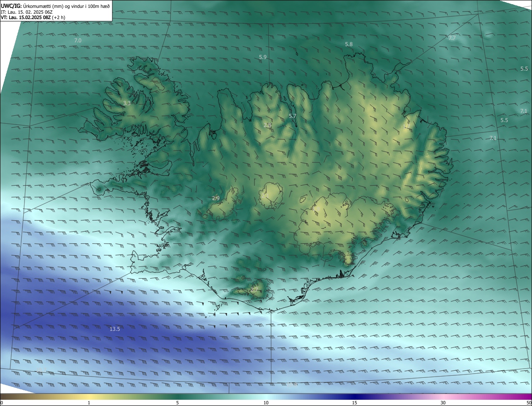Click the 50 tick on the colour scale

tap(529, 403)
